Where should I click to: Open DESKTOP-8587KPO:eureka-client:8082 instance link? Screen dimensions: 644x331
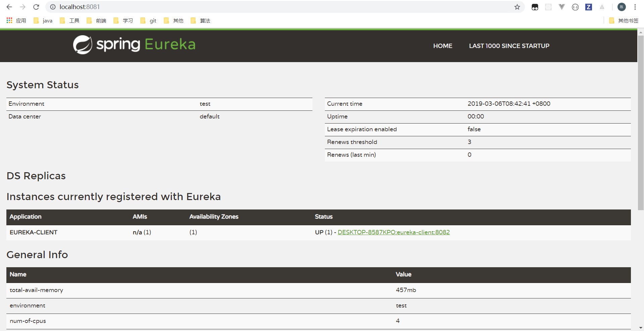394,232
